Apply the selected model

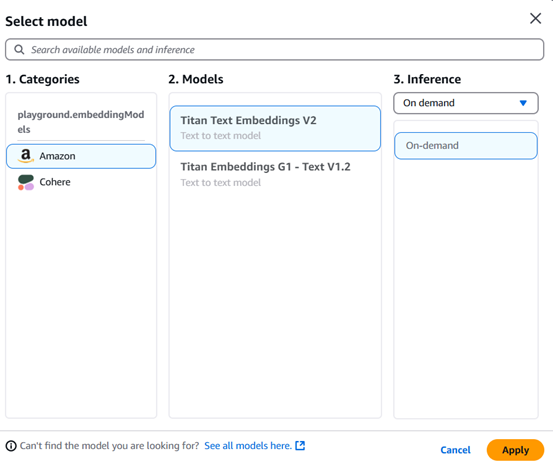pyautogui.click(x=515, y=450)
